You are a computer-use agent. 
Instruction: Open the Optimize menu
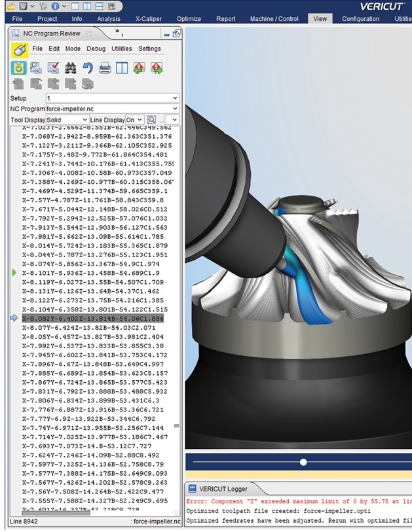[189, 19]
